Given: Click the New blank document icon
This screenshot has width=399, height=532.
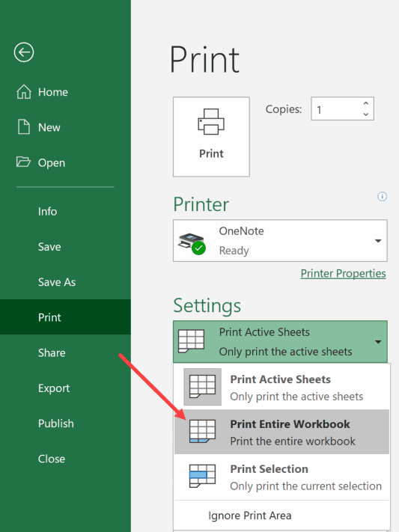Looking at the screenshot, I should click(x=24, y=127).
